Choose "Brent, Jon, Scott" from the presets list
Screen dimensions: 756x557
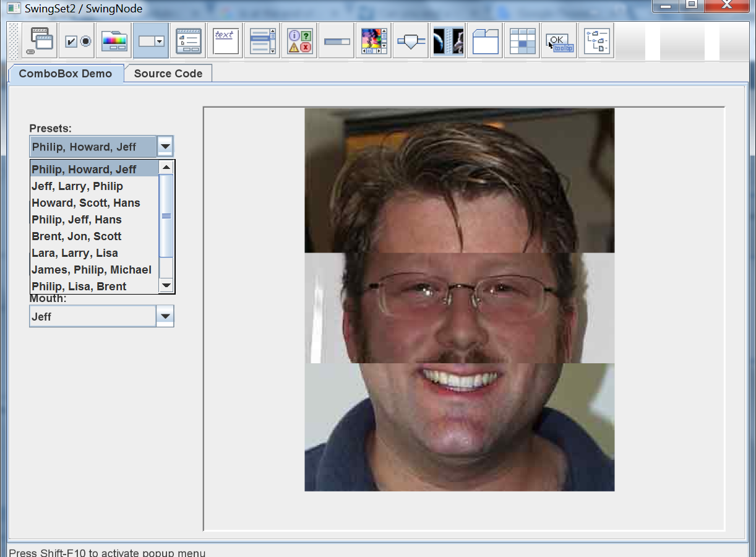77,236
